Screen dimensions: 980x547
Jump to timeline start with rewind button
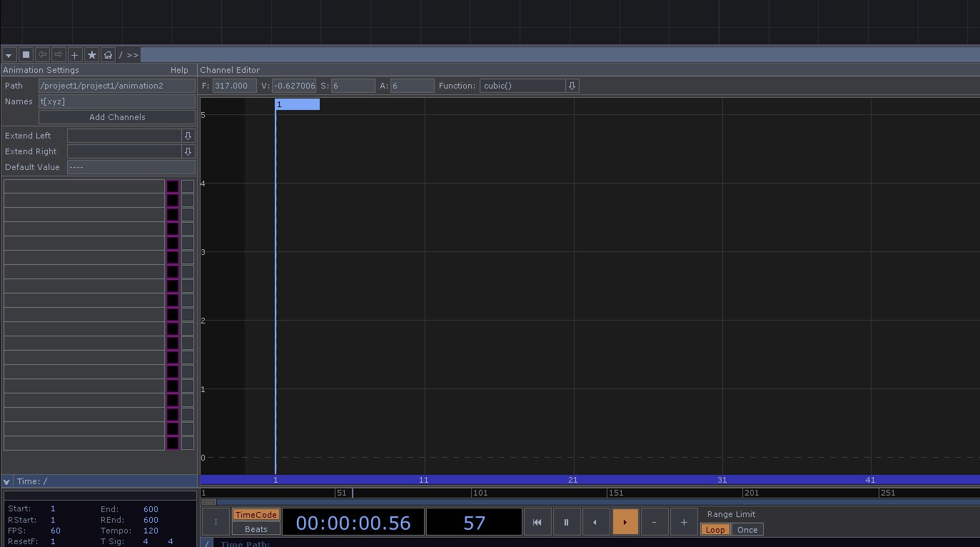tap(537, 522)
